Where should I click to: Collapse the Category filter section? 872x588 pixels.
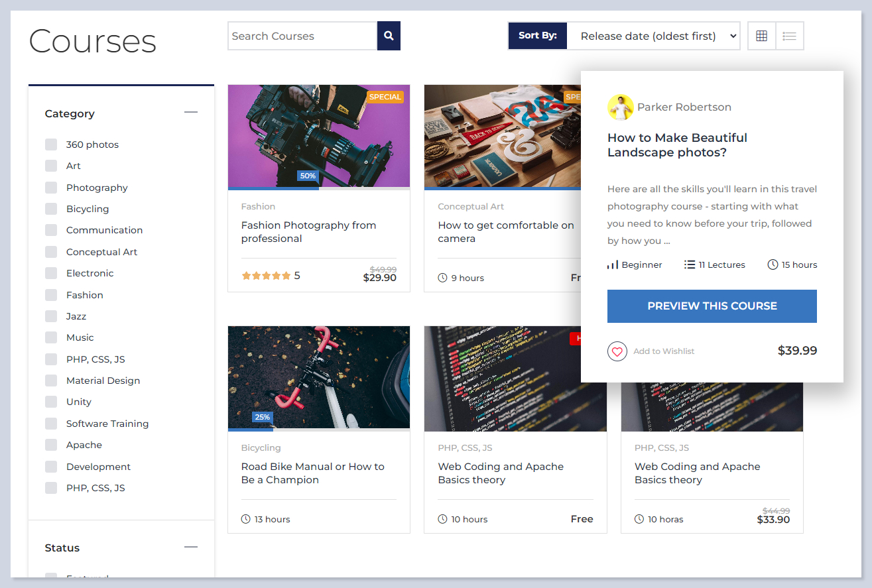(x=191, y=113)
